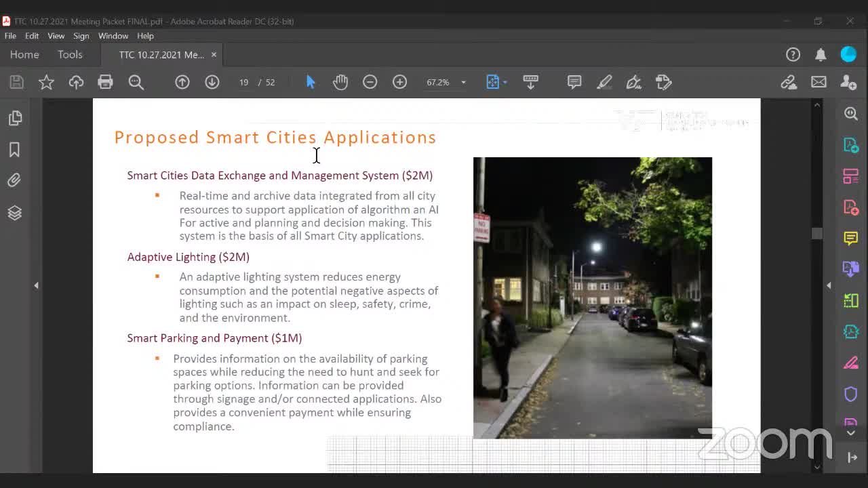Click the page number field showing 19
Viewport: 868px width, 488px height.
(243, 82)
